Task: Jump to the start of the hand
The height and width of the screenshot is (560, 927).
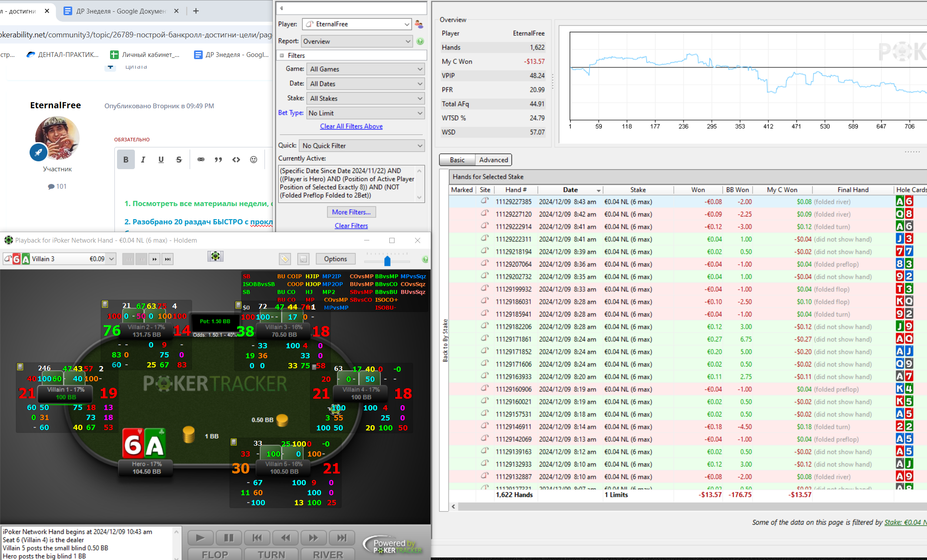Action: tap(257, 538)
